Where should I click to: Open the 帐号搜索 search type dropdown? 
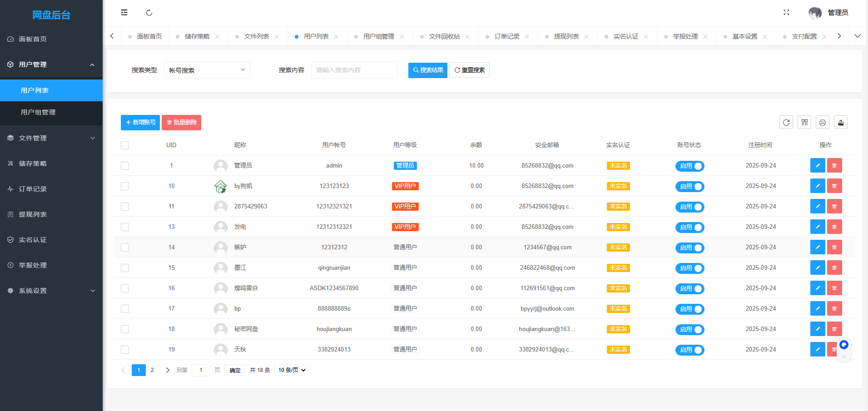207,69
